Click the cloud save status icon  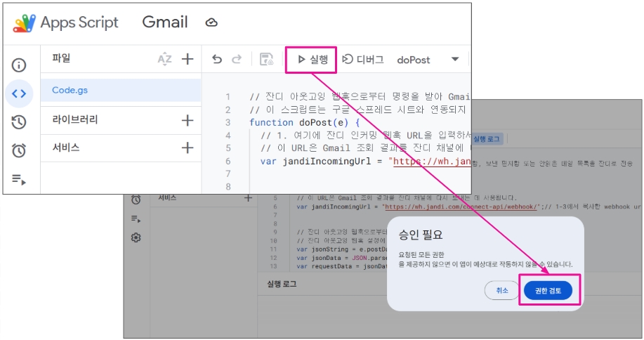pos(211,22)
